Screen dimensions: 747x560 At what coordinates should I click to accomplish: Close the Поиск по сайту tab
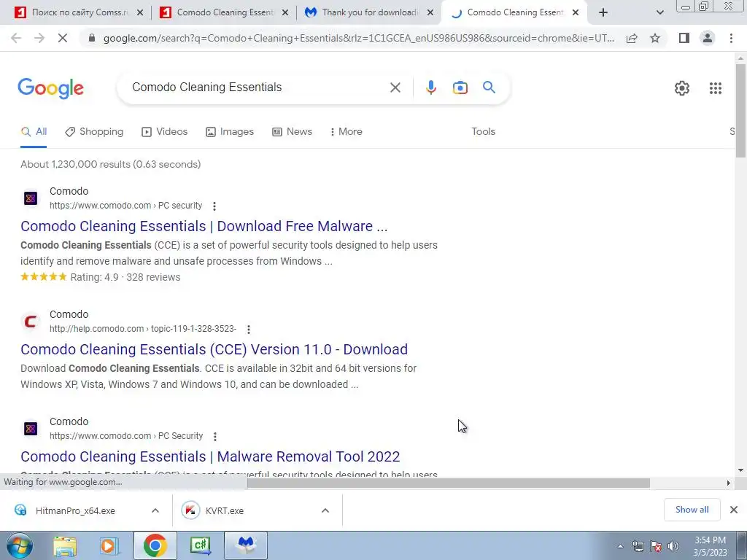click(140, 13)
